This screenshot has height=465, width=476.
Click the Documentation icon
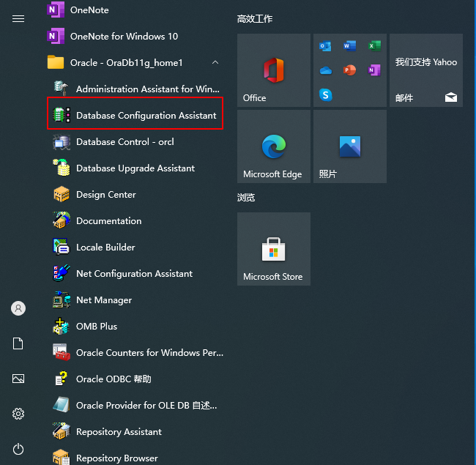click(x=62, y=220)
